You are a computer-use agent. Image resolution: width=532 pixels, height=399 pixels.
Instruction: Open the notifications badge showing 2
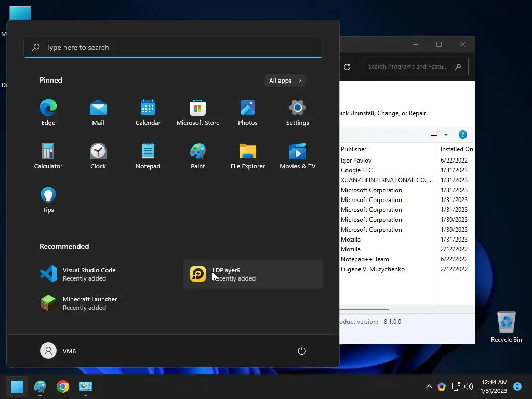pyautogui.click(x=517, y=387)
